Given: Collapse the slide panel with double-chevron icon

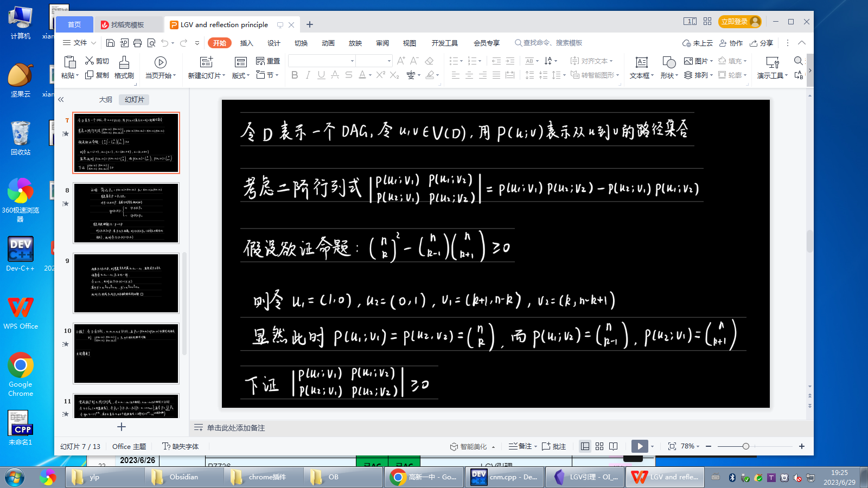Looking at the screenshot, I should 61,99.
